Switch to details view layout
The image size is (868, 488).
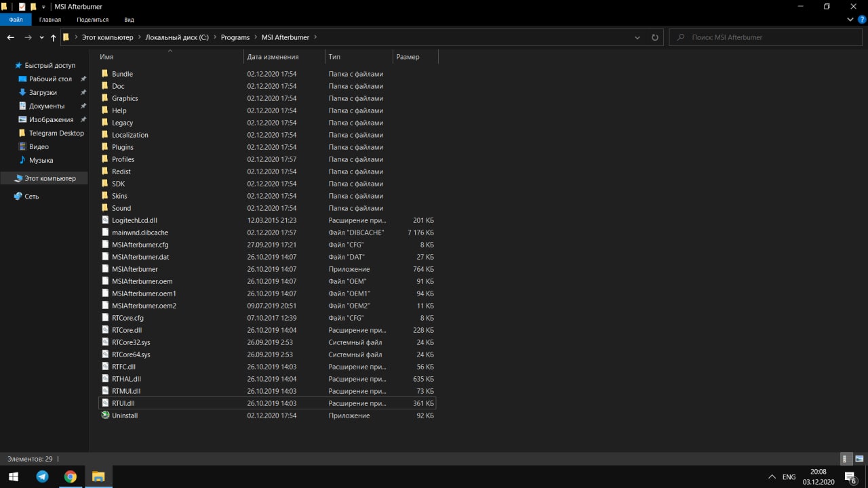845,459
